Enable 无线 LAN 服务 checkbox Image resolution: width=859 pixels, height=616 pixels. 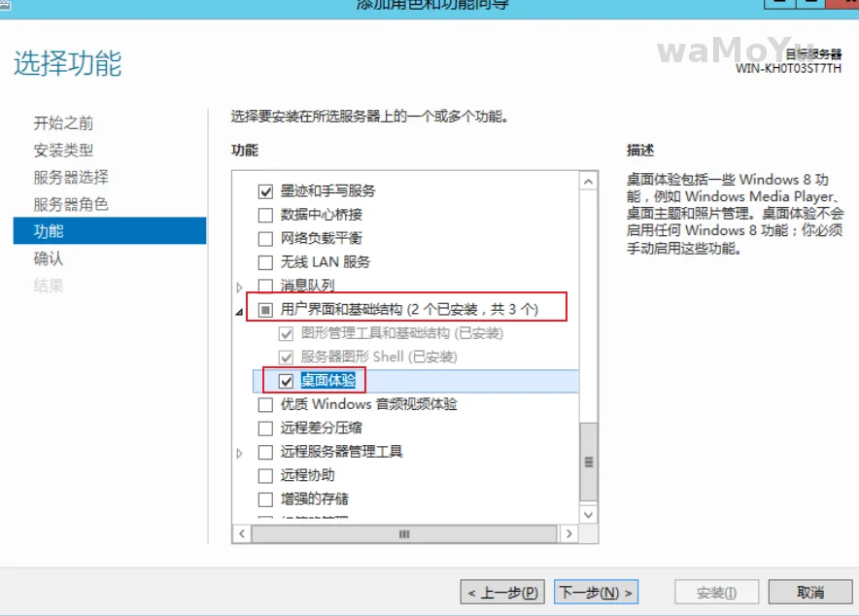click(265, 262)
